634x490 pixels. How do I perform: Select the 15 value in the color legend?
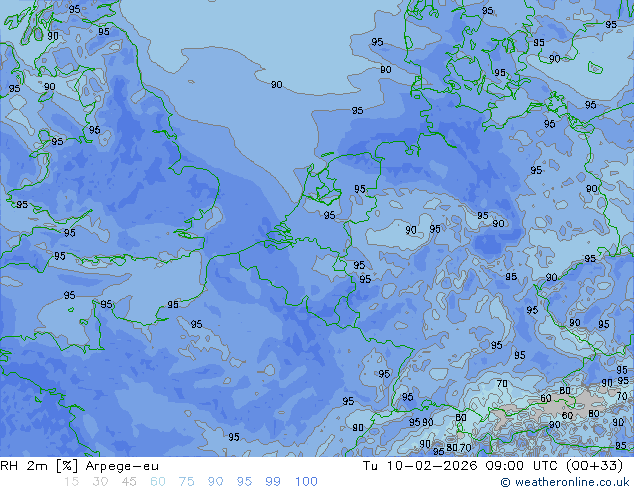tap(71, 482)
